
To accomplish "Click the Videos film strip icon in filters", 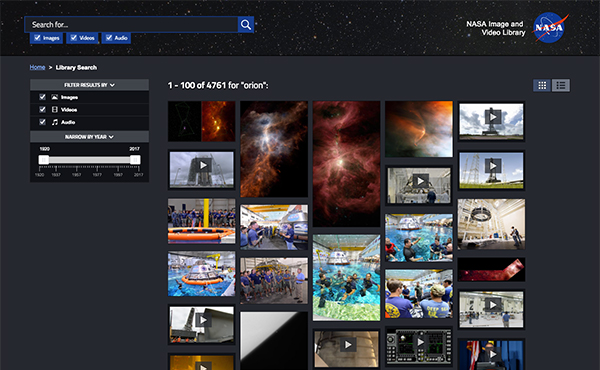I will coord(55,110).
